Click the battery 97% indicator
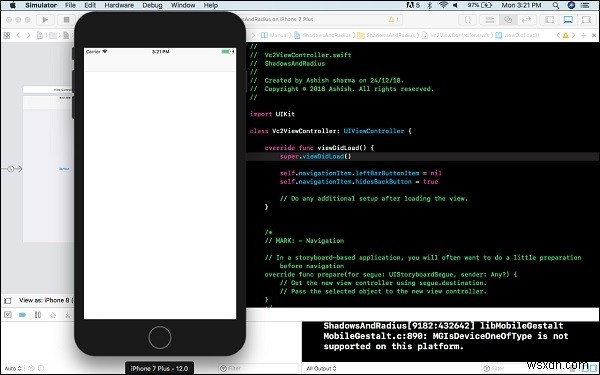Viewport: 600px width, 375px height. point(479,5)
